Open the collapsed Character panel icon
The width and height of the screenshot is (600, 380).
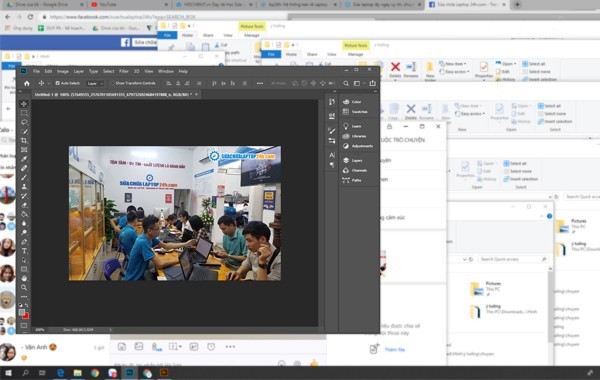point(331,155)
